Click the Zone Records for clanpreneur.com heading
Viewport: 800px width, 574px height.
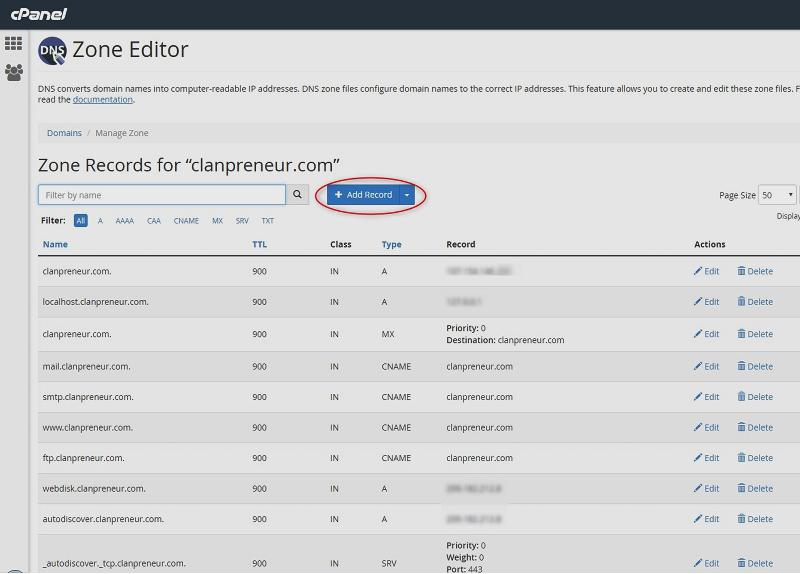189,165
